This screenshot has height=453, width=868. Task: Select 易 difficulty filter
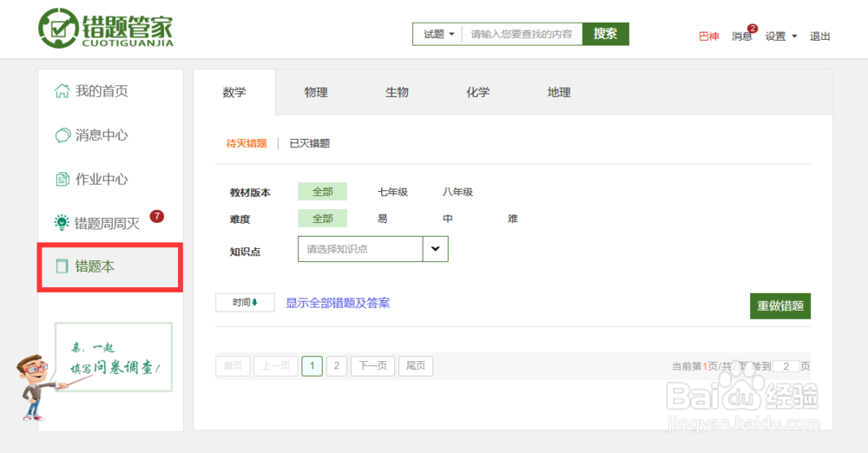click(x=383, y=219)
